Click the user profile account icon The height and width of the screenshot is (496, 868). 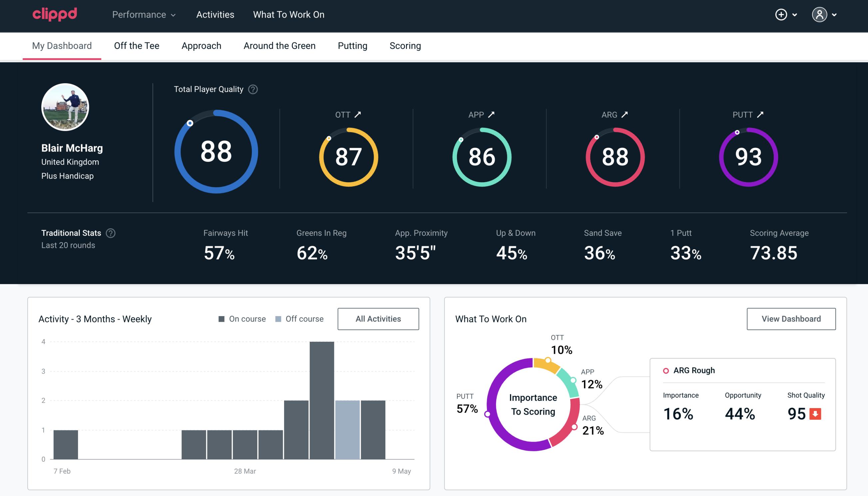(x=820, y=14)
